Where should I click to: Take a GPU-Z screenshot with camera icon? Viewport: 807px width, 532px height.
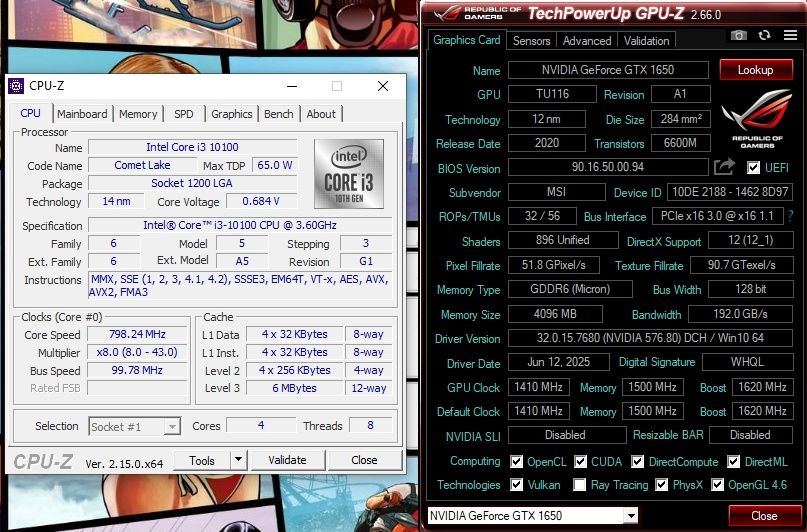coord(739,35)
